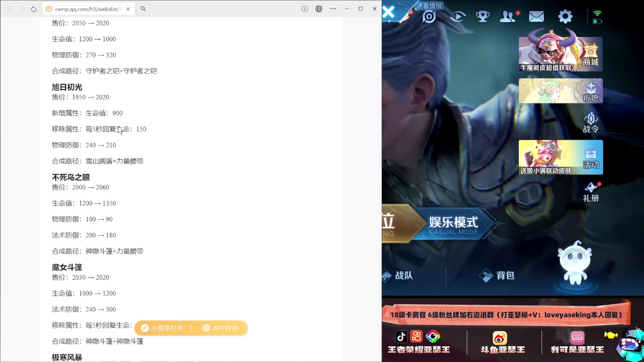
Task: Click the colorful eye logo icon
Action: click(x=433, y=336)
